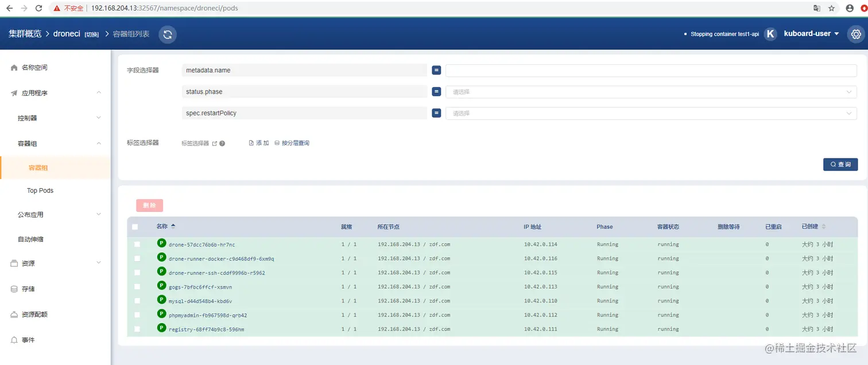This screenshot has width=868, height=365.
Task: Click the 切换 namespace switch link
Action: [92, 34]
